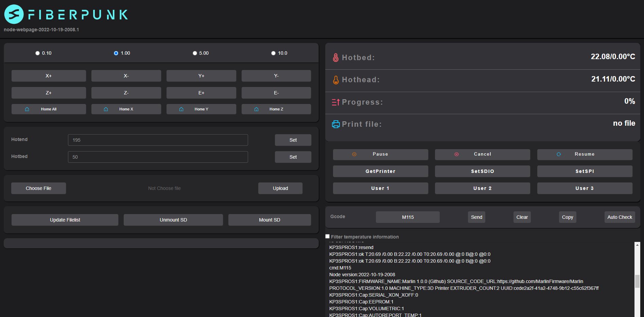Image resolution: width=644 pixels, height=317 pixels.
Task: Click the Hotbed temperature input field
Action: [x=158, y=157]
